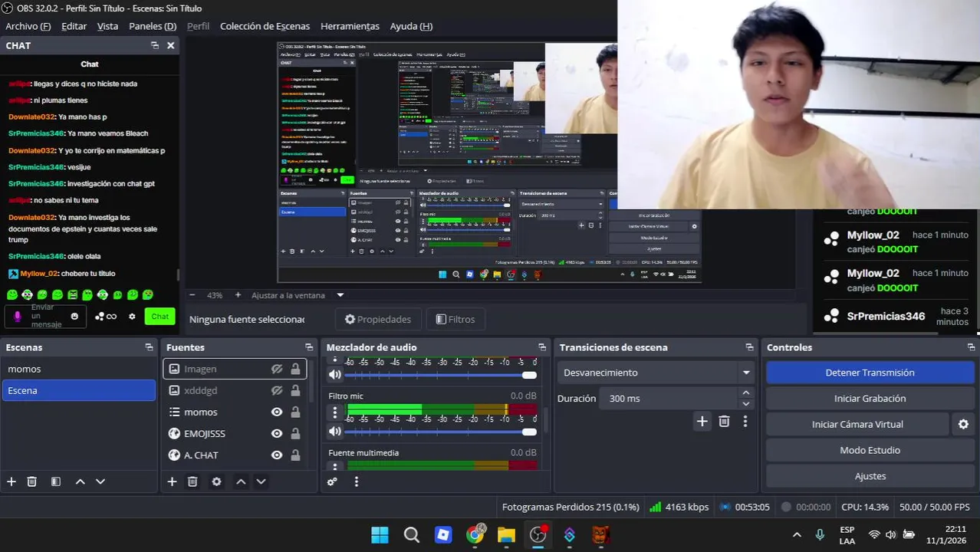980x552 pixels.
Task: Add a new source in Fuentes panel
Action: pyautogui.click(x=172, y=481)
